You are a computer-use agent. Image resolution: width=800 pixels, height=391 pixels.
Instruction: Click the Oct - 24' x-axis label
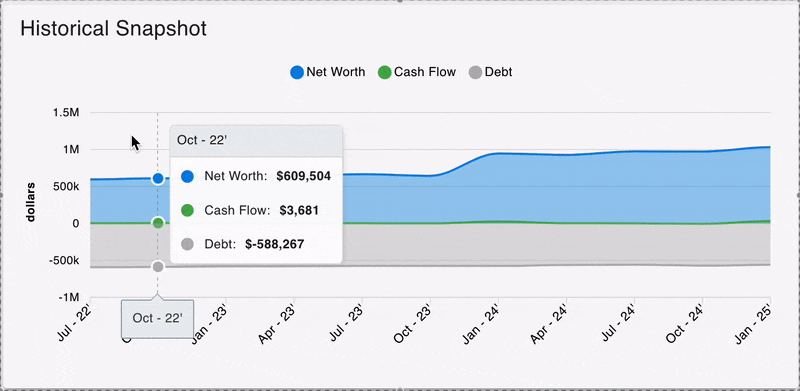click(684, 324)
